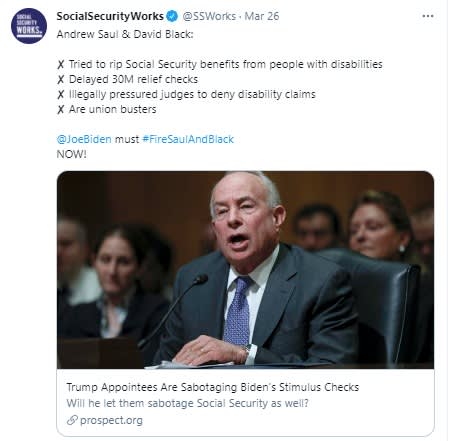
Task: Click the "Will he let them sabotage" subtitle
Action: (x=187, y=403)
